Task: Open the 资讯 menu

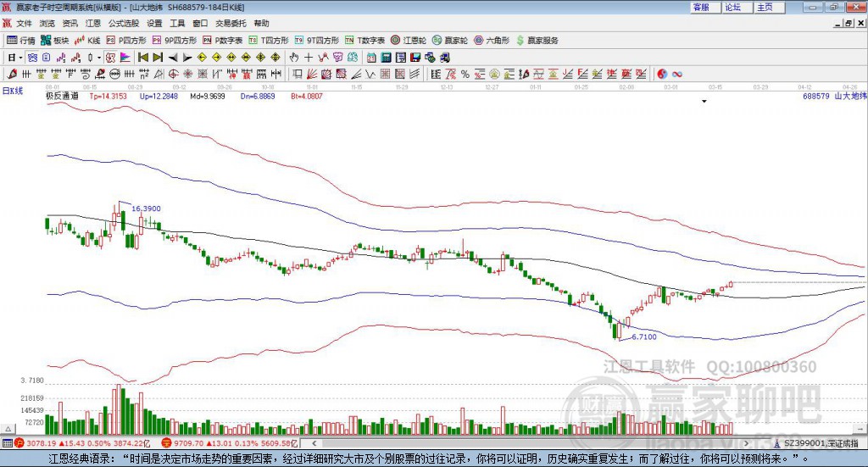Action: 70,23
